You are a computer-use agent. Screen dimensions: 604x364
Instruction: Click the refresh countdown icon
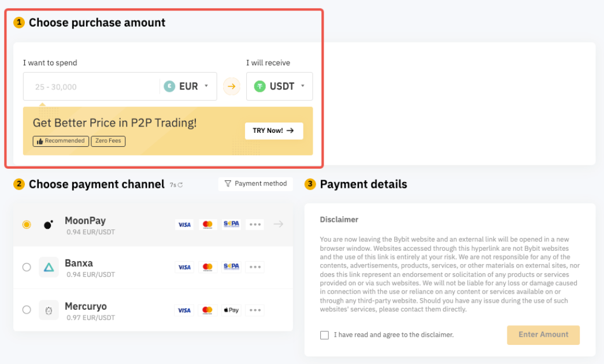180,185
